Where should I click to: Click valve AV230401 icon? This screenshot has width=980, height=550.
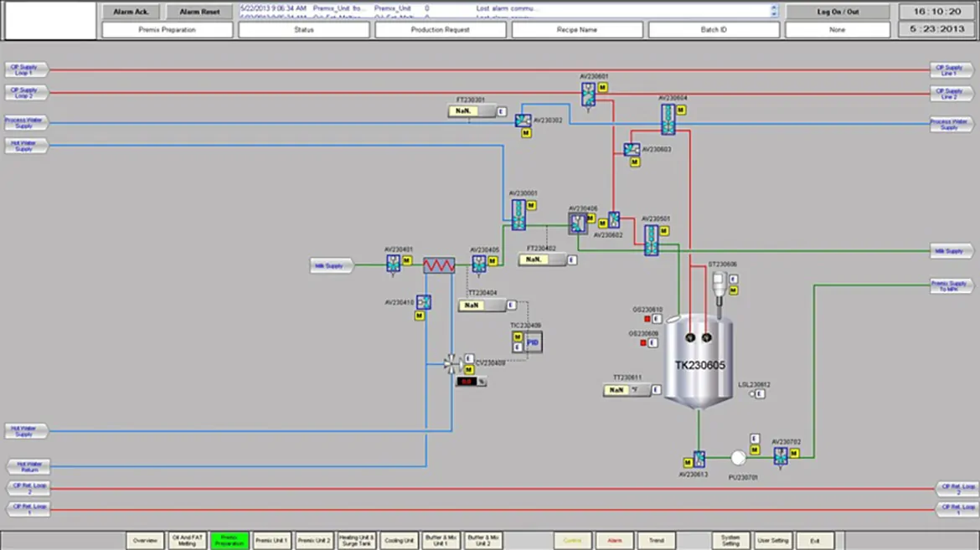coord(393,265)
